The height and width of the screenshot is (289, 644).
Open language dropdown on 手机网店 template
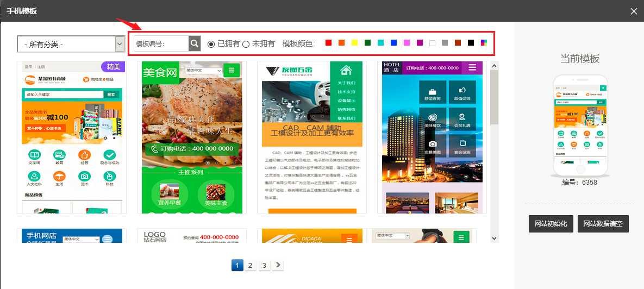(x=82, y=239)
